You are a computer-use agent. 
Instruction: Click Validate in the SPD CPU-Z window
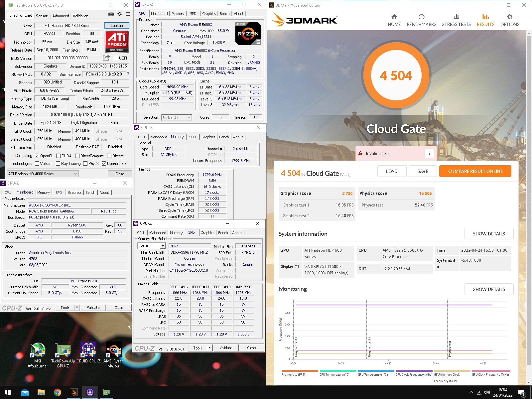[x=226, y=348]
